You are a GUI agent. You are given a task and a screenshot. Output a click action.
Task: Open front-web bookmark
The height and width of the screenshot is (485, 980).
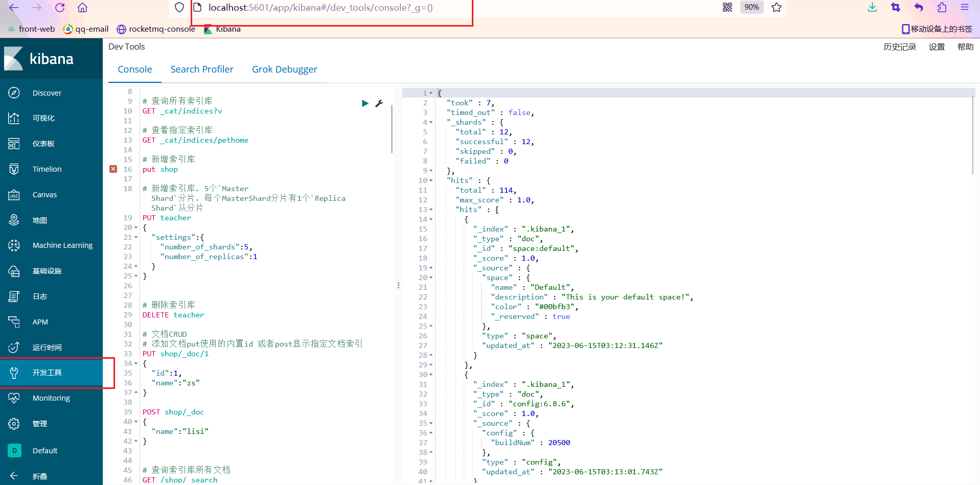coord(31,29)
